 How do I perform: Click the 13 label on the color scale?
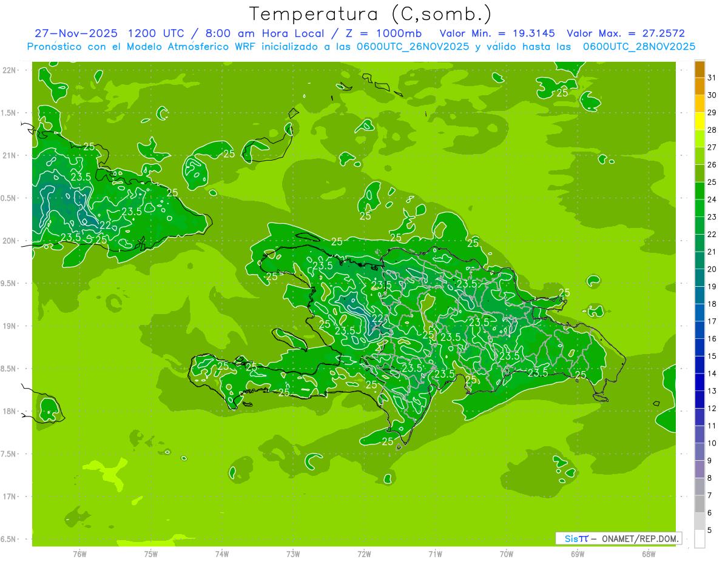(x=712, y=391)
